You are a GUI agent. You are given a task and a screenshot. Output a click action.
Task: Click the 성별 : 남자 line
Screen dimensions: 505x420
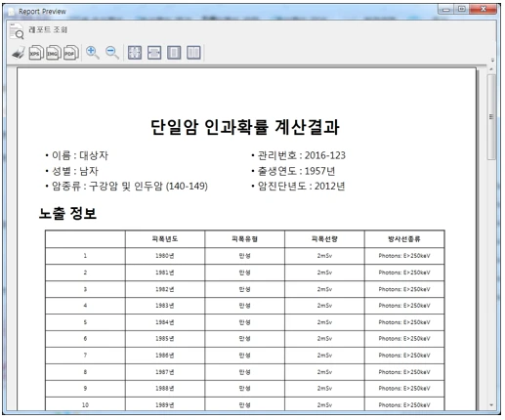pyautogui.click(x=71, y=171)
